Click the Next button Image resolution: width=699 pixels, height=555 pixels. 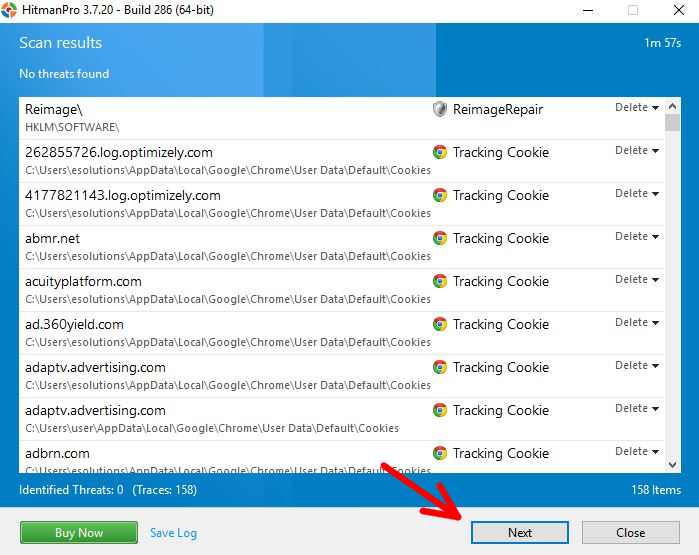point(520,533)
